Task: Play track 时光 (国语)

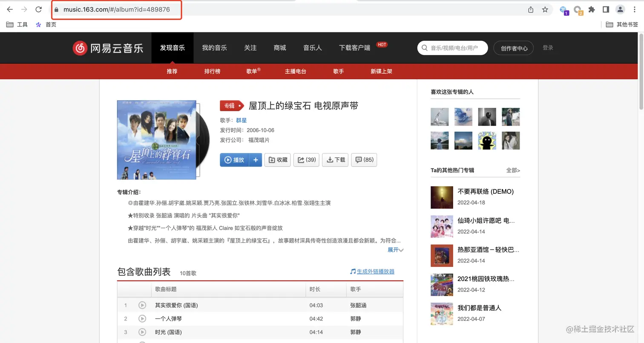Action: click(142, 332)
